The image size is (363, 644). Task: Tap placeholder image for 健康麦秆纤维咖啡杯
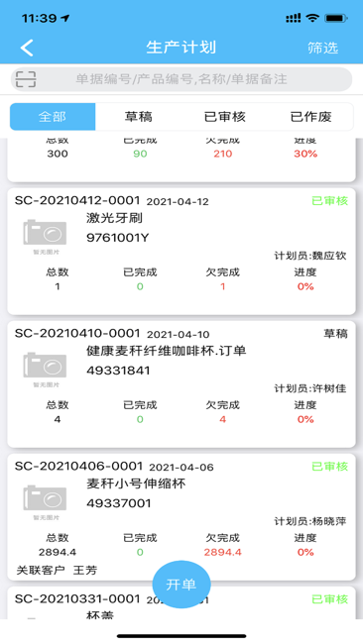[45, 370]
